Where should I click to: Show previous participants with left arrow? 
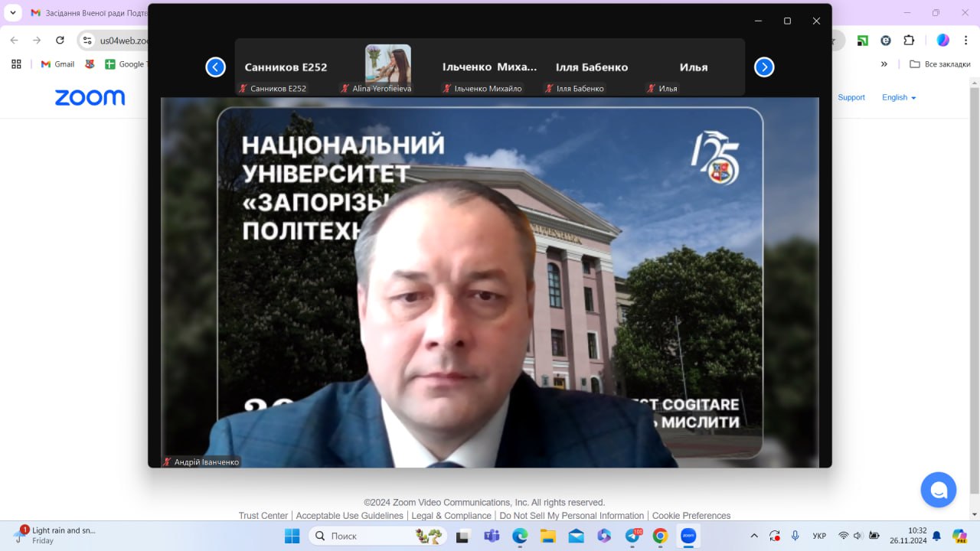[x=215, y=67]
